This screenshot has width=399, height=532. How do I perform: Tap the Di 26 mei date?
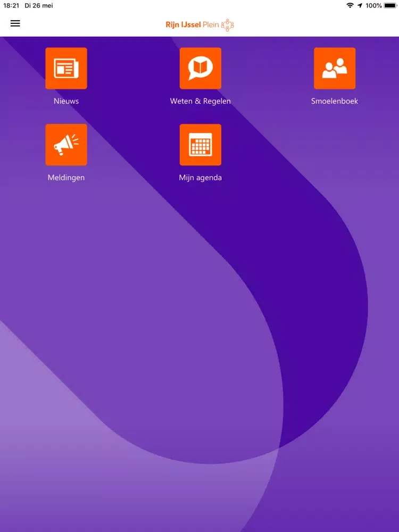point(39,5)
